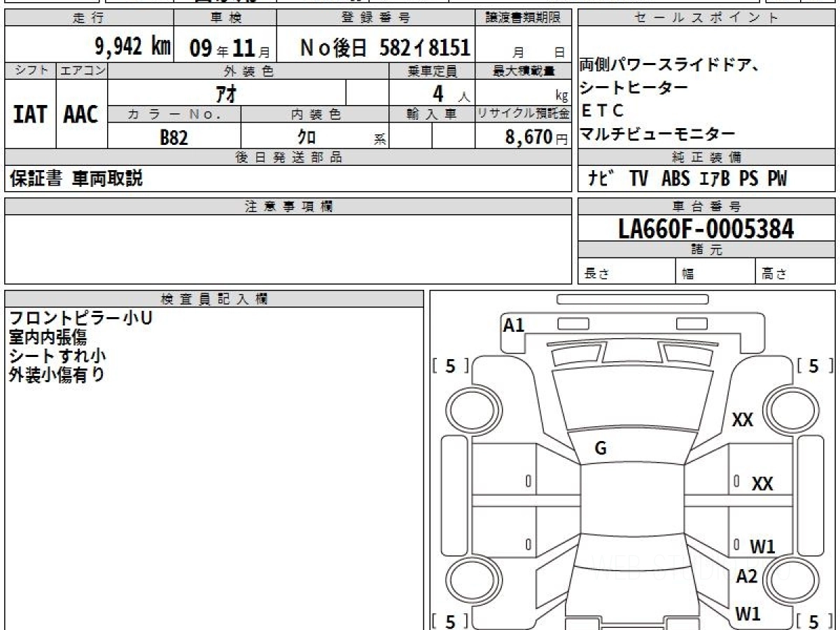Click the exterior color アオ value
The width and height of the screenshot is (840, 630).
227,93
